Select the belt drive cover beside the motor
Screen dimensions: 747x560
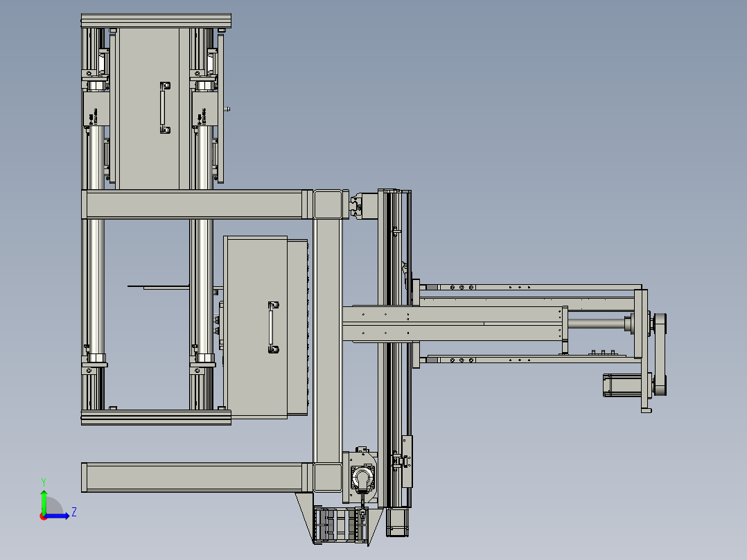click(x=660, y=355)
